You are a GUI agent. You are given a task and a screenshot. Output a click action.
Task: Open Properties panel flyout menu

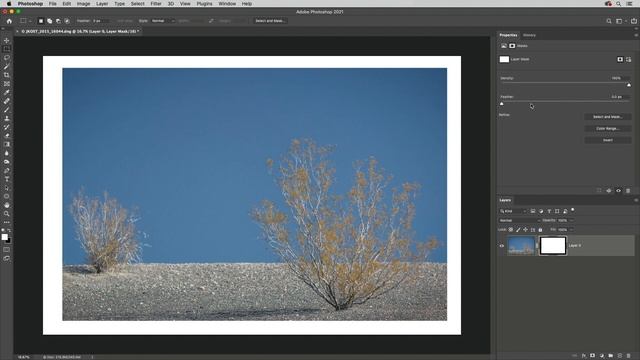(636, 35)
